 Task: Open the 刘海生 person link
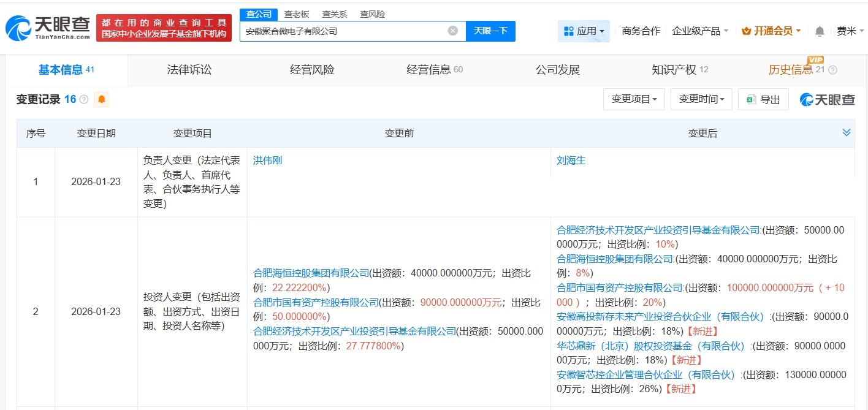pos(569,160)
